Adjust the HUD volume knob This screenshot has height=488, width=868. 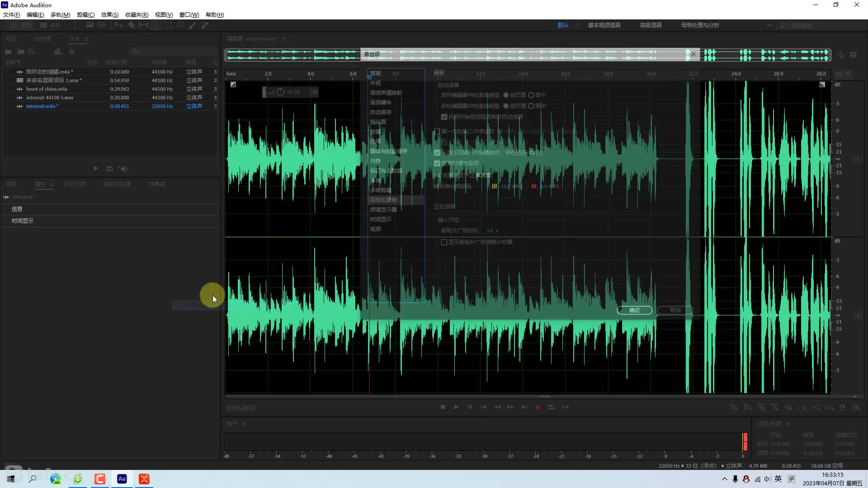tap(280, 92)
